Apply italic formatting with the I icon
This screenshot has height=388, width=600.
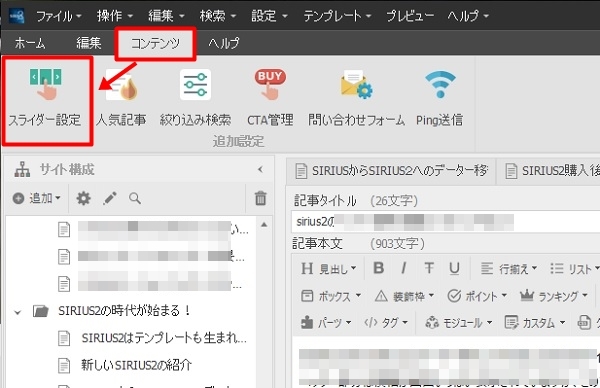[x=403, y=268]
